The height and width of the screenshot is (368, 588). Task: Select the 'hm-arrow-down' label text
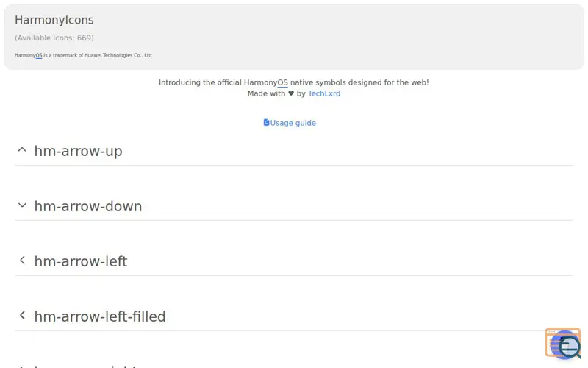point(88,206)
